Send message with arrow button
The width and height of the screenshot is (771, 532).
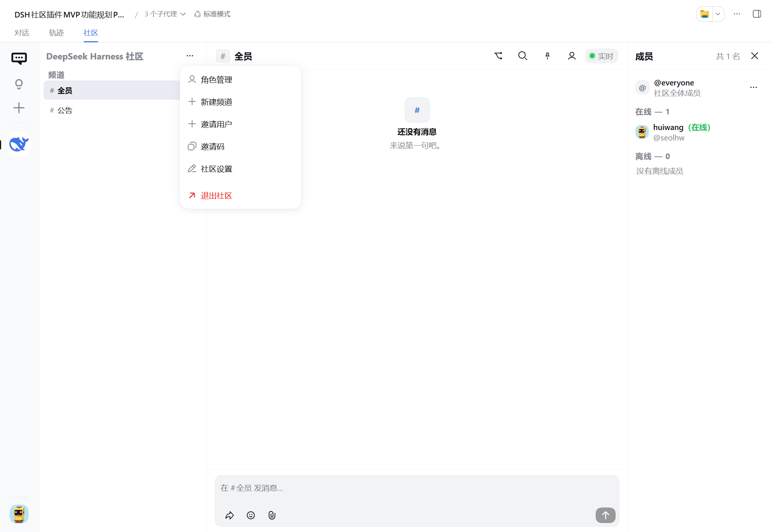(x=606, y=515)
